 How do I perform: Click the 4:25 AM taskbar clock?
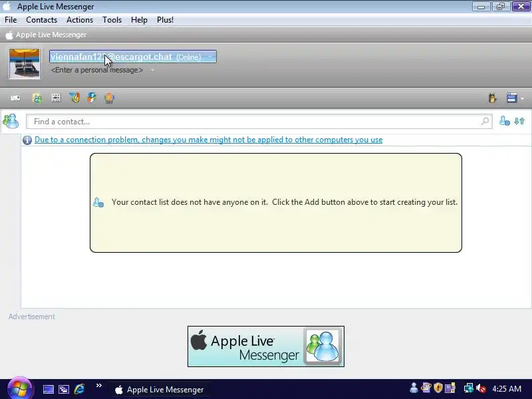point(507,389)
